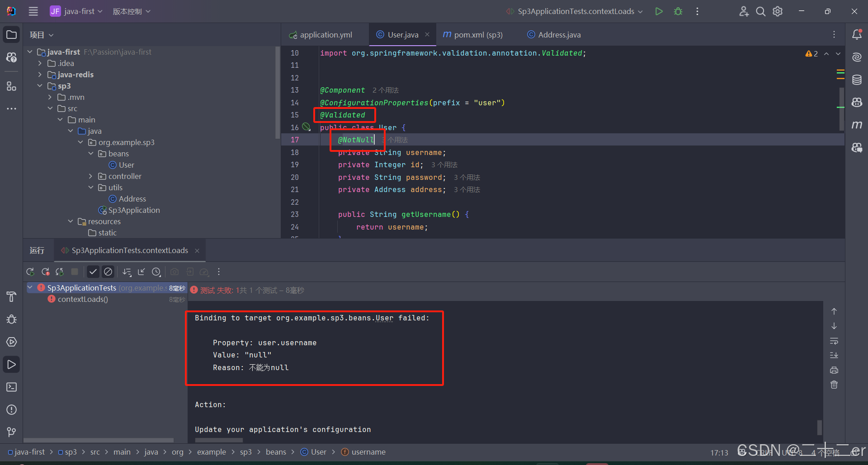Image resolution: width=868 pixels, height=465 pixels.
Task: Open the Build hammer tool window
Action: [x=12, y=296]
